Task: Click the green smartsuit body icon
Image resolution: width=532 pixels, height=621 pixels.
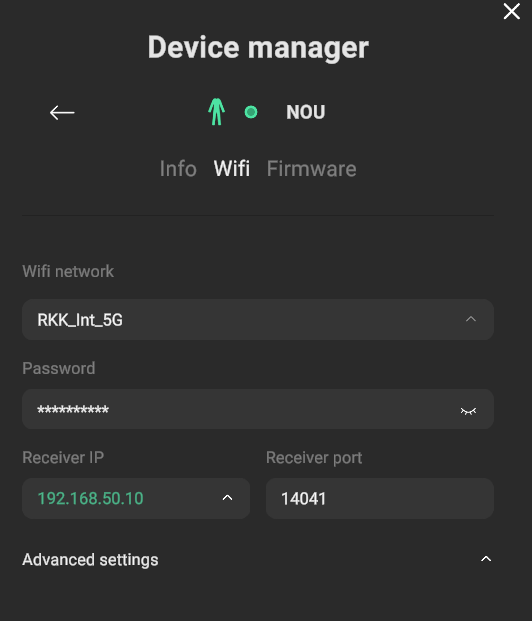Action: click(216, 112)
